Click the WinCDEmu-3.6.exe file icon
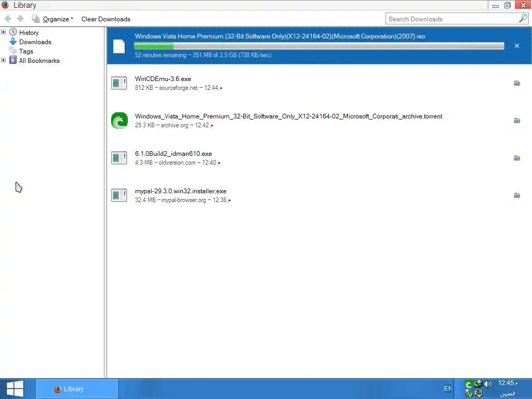Screen dimensions: 532x399 point(119,83)
